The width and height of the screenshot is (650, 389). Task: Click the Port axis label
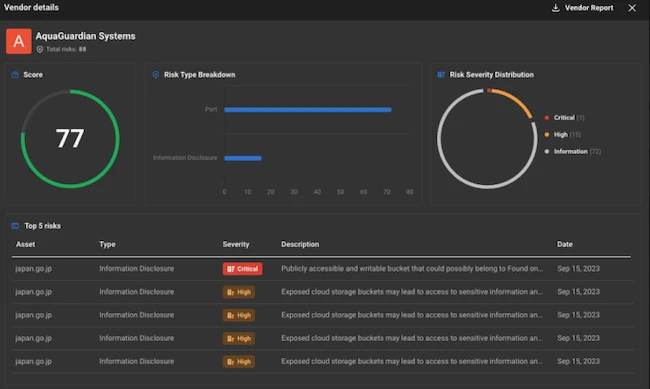pos(211,109)
